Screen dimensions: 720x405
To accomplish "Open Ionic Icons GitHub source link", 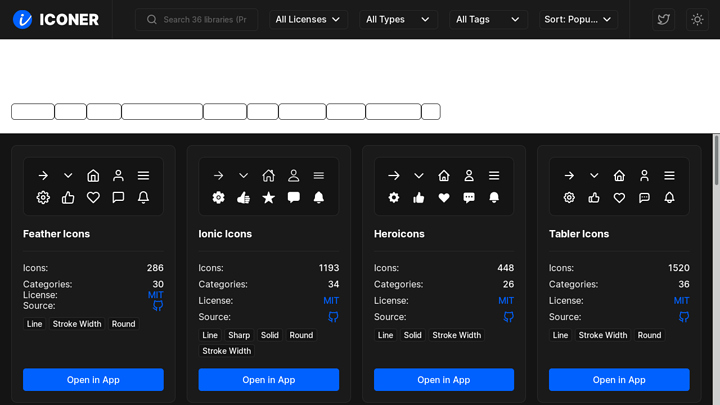I will tap(333, 317).
